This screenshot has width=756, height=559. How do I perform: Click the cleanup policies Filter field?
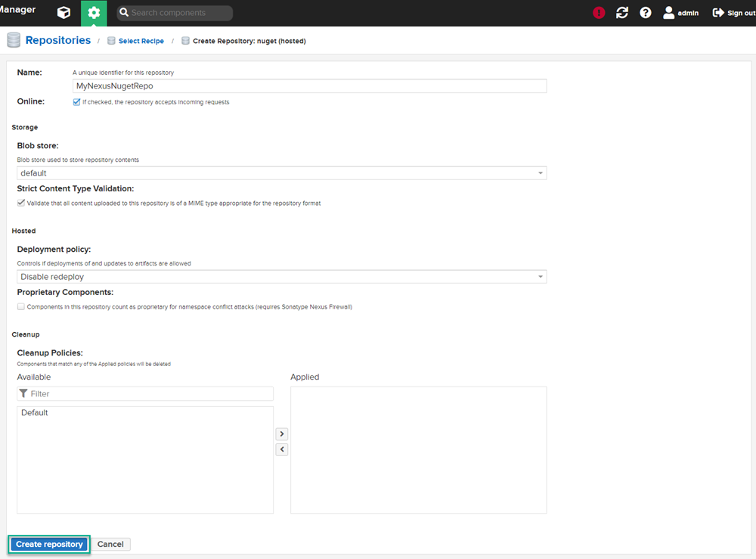[145, 393]
